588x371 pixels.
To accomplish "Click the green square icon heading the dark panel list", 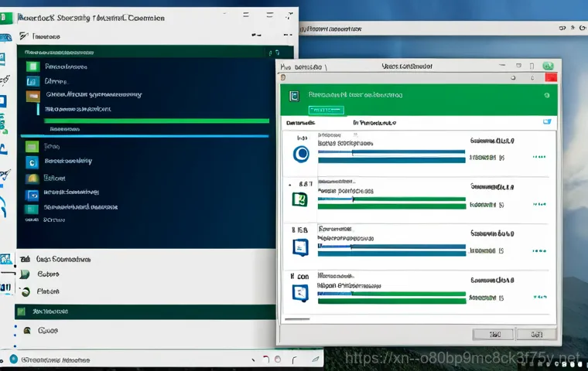I will click(33, 66).
